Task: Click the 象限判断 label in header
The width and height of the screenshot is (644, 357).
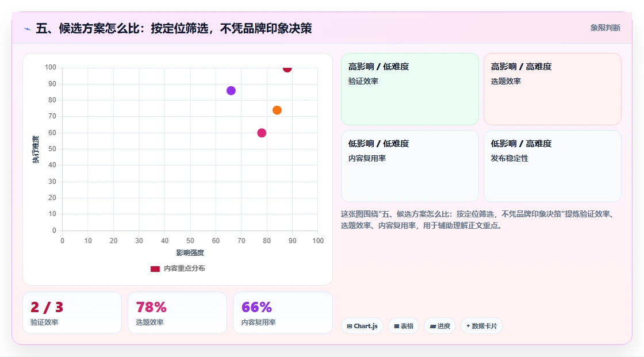Action: (605, 28)
